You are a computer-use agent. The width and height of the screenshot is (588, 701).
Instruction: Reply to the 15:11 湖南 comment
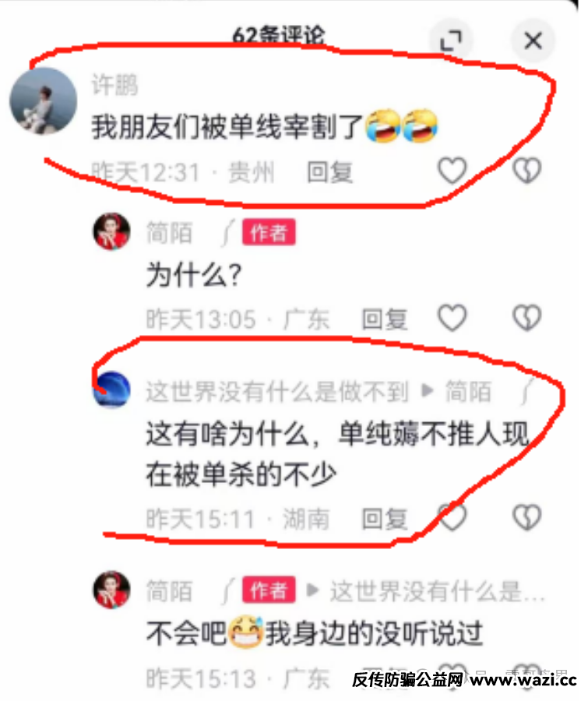coord(384,519)
